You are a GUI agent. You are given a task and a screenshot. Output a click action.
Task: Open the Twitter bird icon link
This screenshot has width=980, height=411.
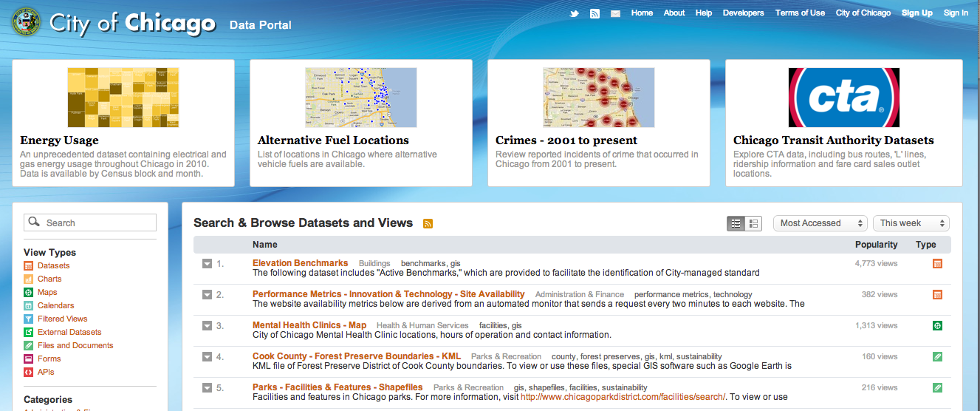574,13
